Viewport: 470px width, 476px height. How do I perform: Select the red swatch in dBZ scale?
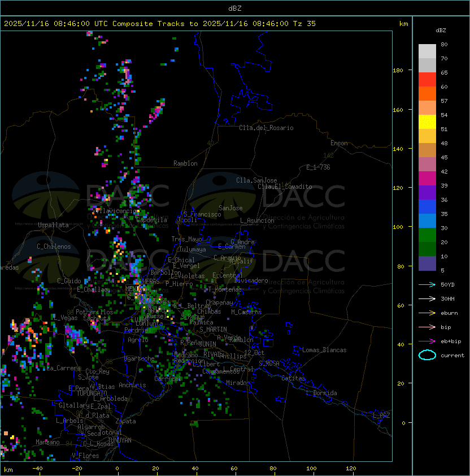pyautogui.click(x=427, y=80)
